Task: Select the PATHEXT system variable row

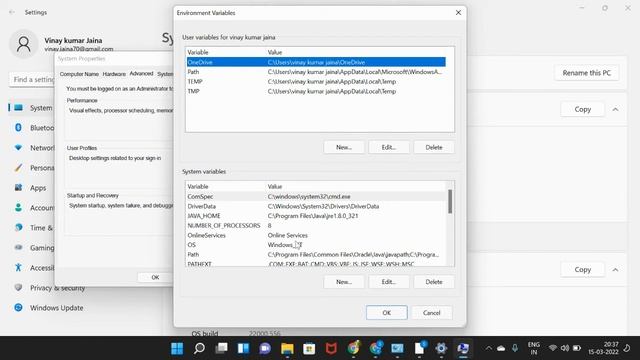Action: pos(316,264)
